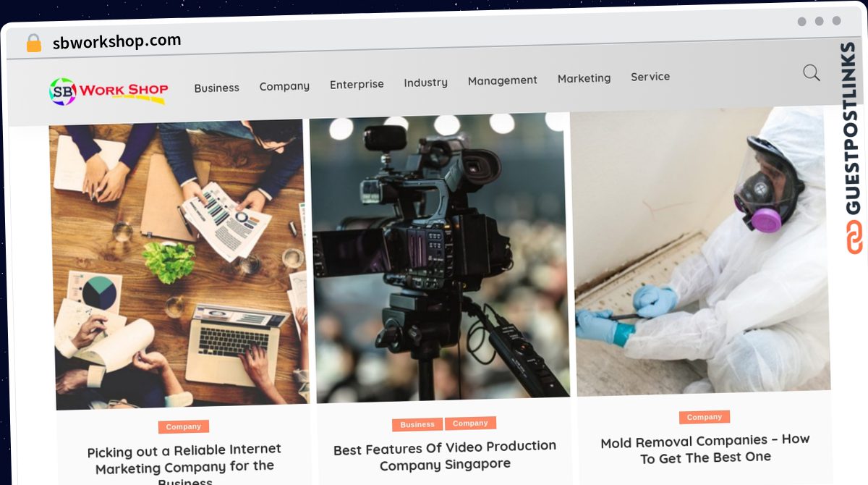868x485 pixels.
Task: Click Business tag under Video Production article
Action: (x=417, y=424)
